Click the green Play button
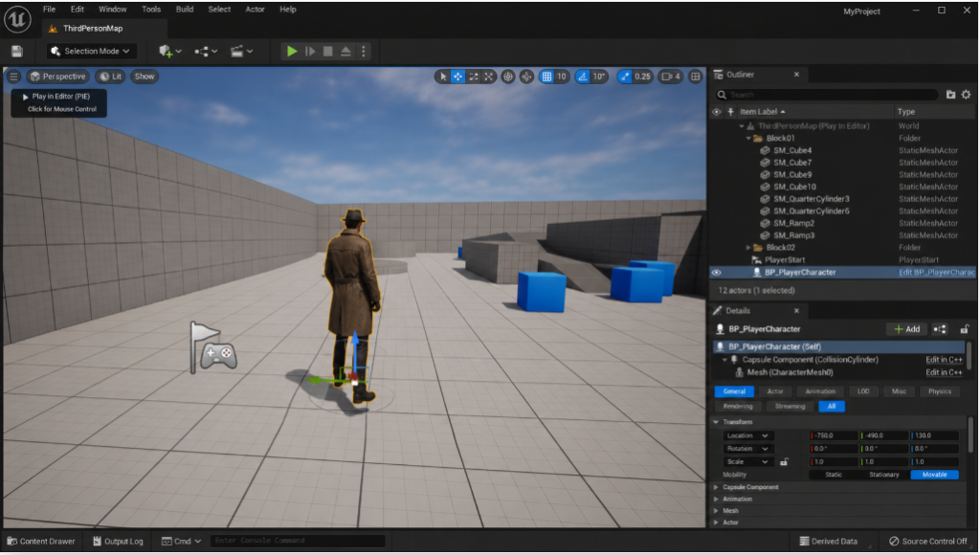Image resolution: width=980 pixels, height=555 pixels. click(x=291, y=52)
